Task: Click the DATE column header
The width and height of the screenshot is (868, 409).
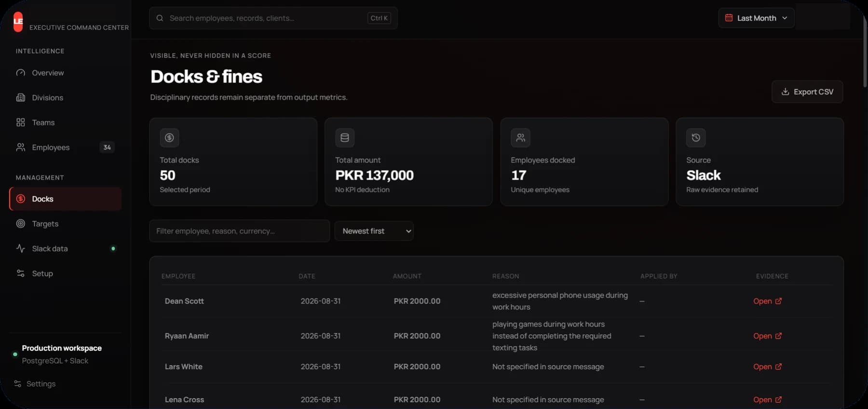Action: click(307, 276)
